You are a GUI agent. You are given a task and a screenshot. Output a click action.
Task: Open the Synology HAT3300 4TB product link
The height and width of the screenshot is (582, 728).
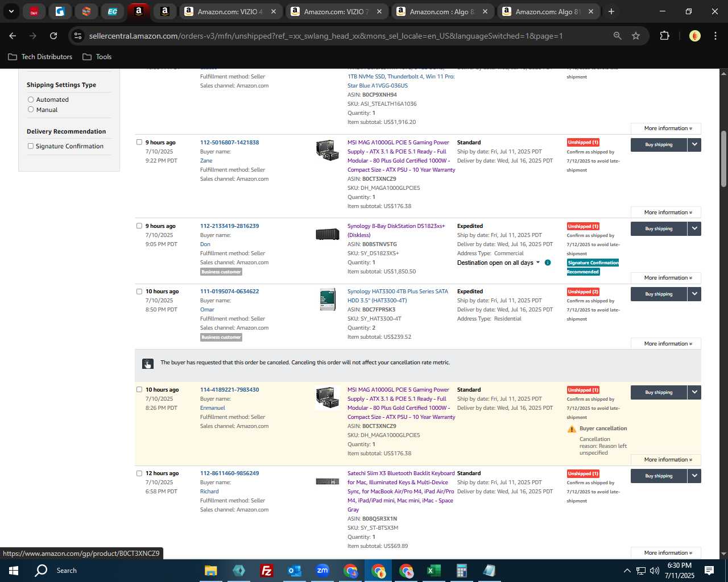click(398, 296)
